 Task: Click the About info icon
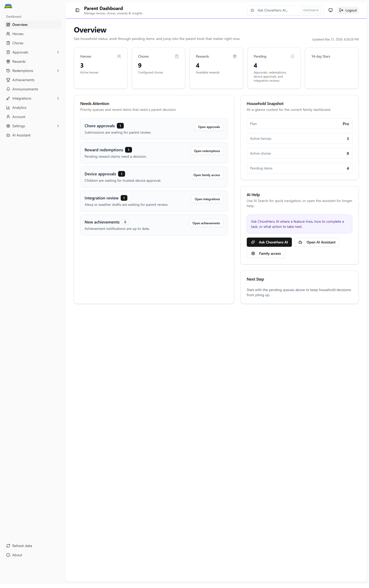(x=8, y=555)
